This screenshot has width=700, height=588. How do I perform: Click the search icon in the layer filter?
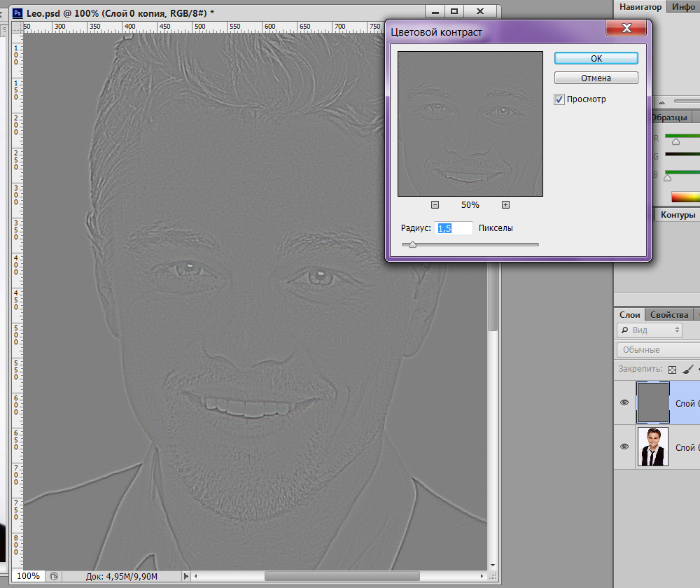(624, 330)
